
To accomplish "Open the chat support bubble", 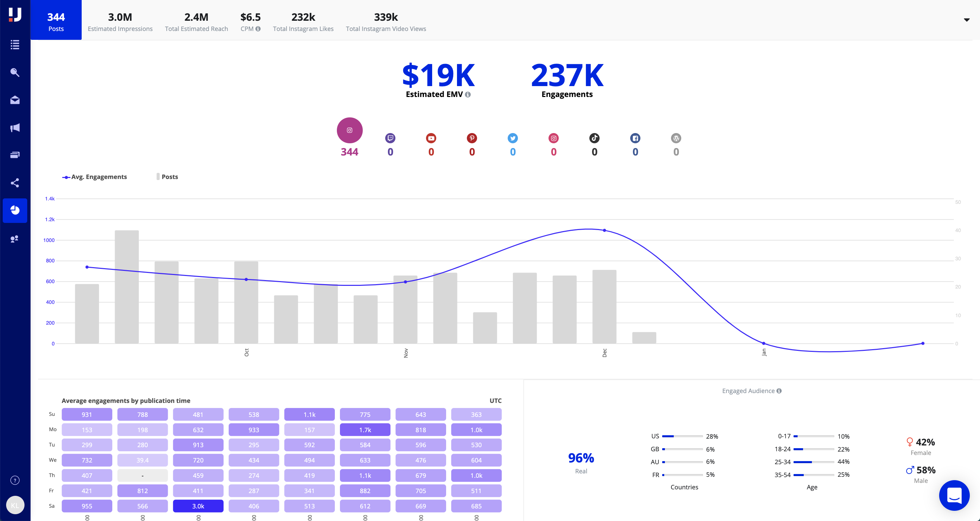I will pyautogui.click(x=954, y=495).
